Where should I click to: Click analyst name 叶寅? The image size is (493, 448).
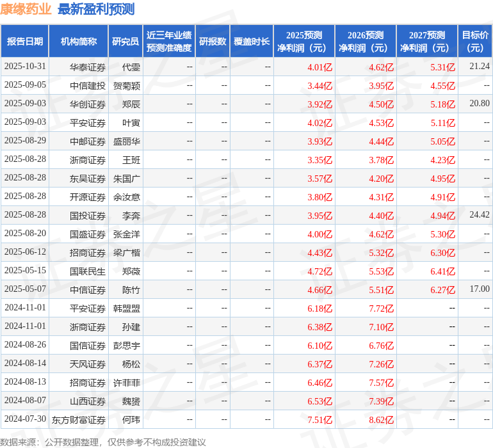[131, 123]
